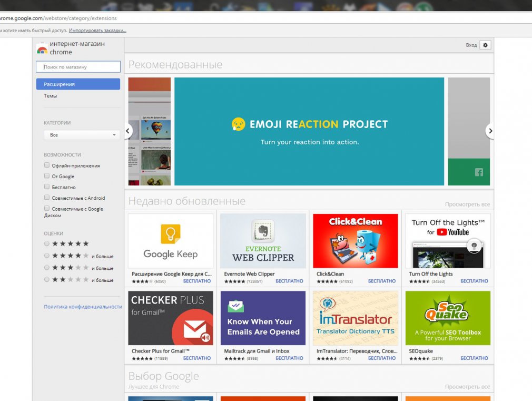Enable 'Совместимые с Google Диском' checkbox
The image size is (532, 401).
coord(47,208)
